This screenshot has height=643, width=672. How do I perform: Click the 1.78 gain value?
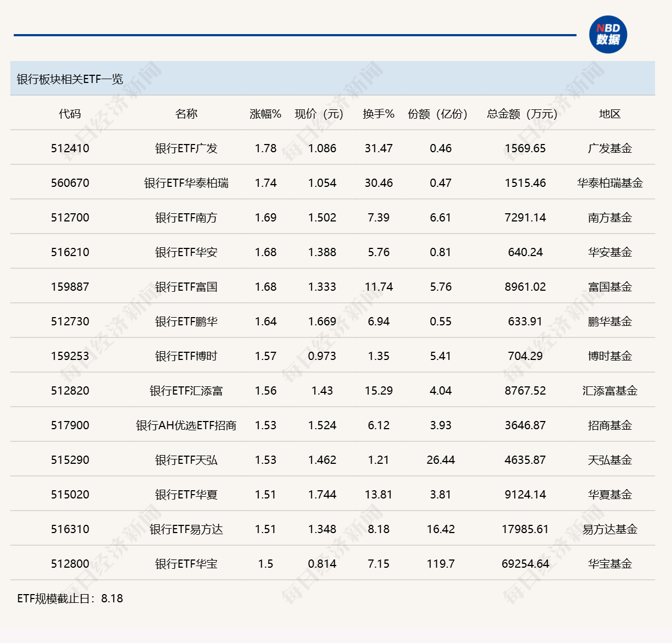(x=265, y=148)
